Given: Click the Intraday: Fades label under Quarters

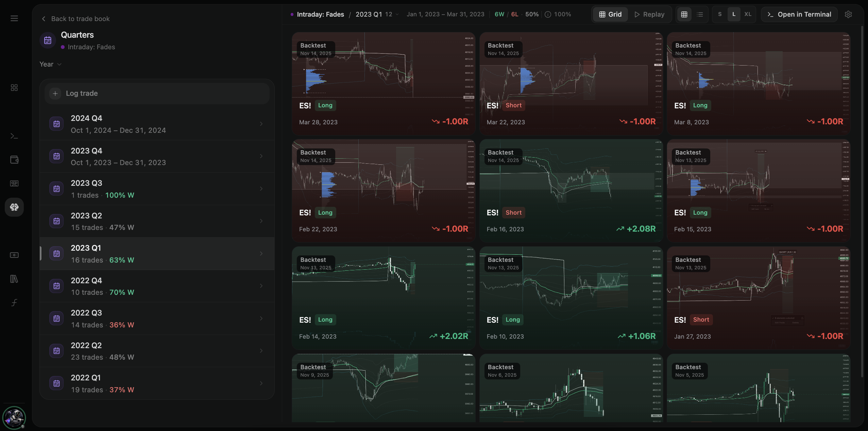Looking at the screenshot, I should 91,47.
